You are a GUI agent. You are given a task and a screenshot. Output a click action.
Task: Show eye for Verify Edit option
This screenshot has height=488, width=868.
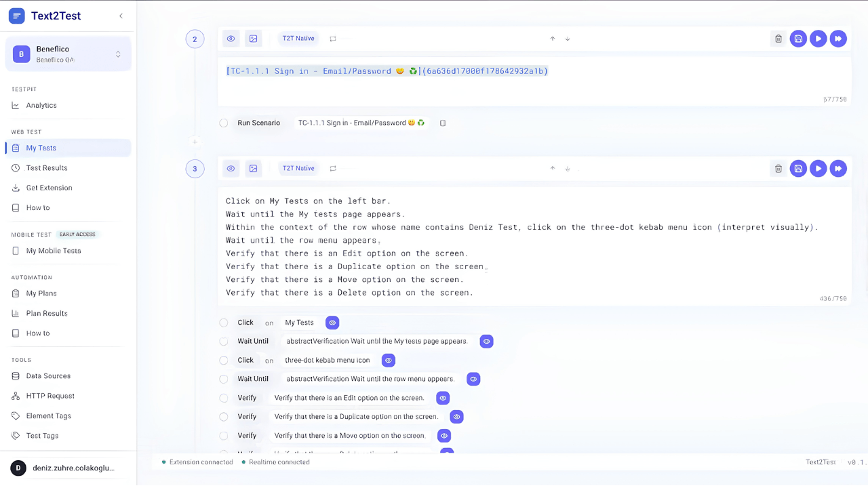pyautogui.click(x=443, y=398)
